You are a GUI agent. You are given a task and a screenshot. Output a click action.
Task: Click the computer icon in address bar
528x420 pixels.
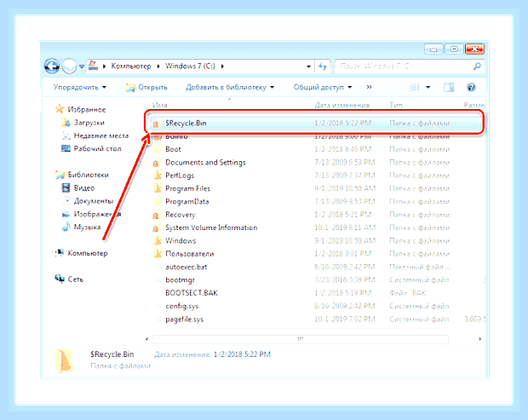(93, 66)
